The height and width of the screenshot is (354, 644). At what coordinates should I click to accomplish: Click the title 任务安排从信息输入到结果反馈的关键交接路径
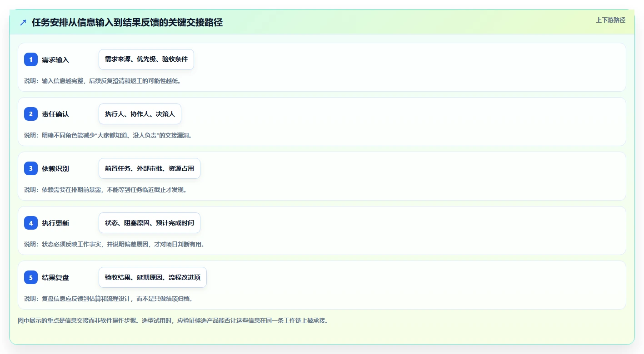127,23
